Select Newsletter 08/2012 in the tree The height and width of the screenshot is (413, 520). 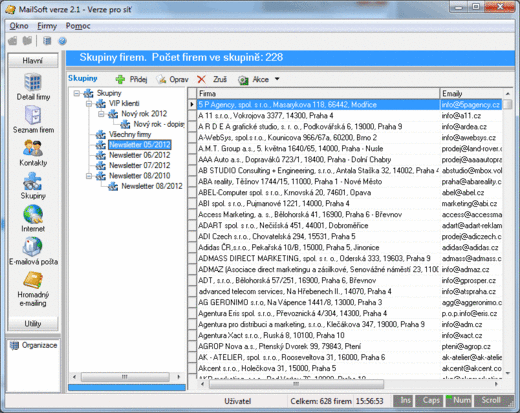152,186
